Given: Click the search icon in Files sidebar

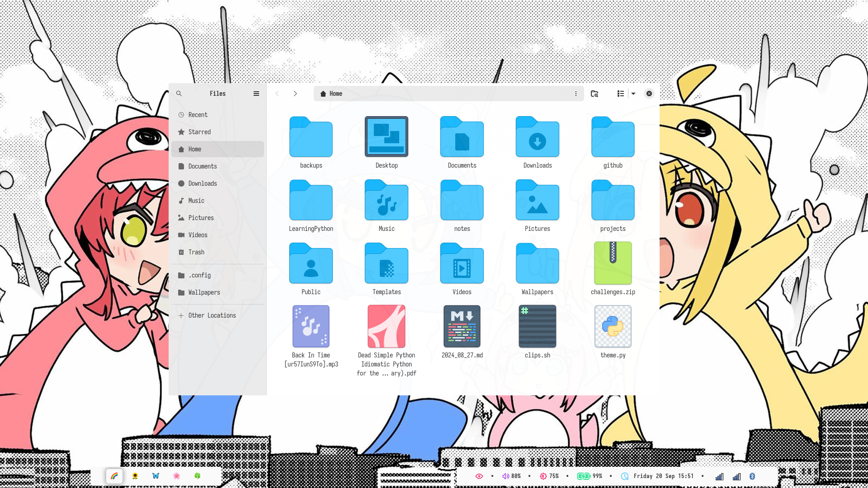Looking at the screenshot, I should 179,94.
